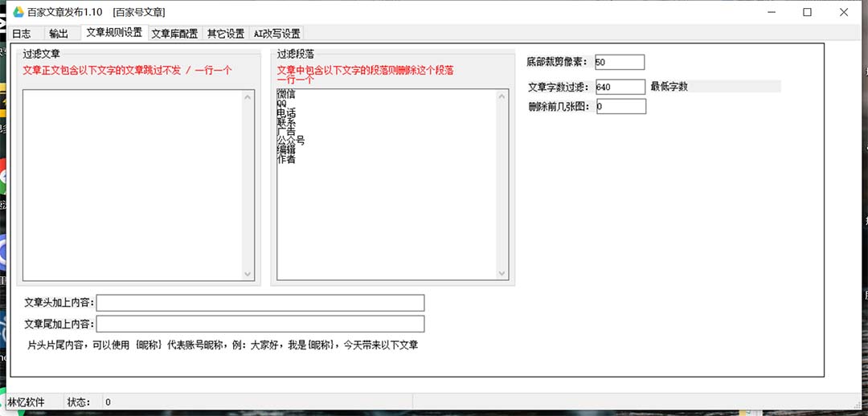Open the 日志 tab
This screenshot has height=416, width=868.
click(22, 34)
